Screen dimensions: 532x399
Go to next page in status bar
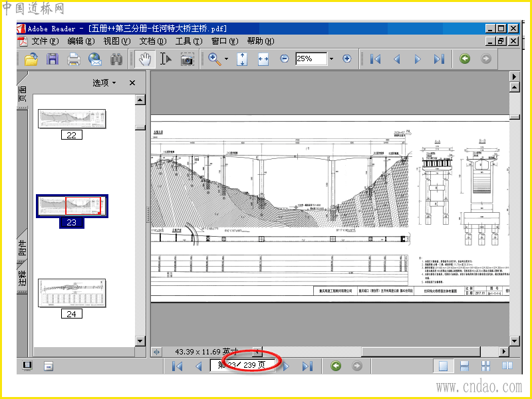coord(286,366)
